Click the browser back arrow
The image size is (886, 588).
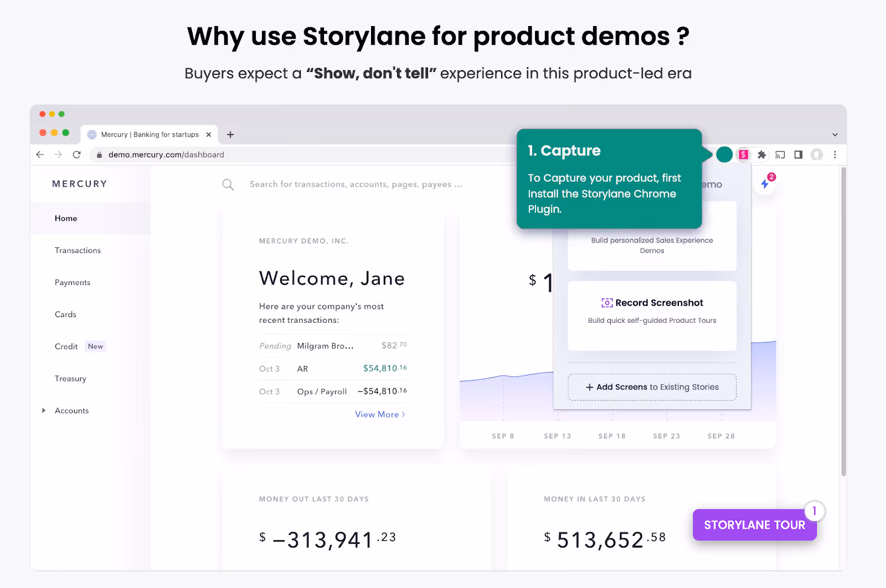click(x=39, y=154)
